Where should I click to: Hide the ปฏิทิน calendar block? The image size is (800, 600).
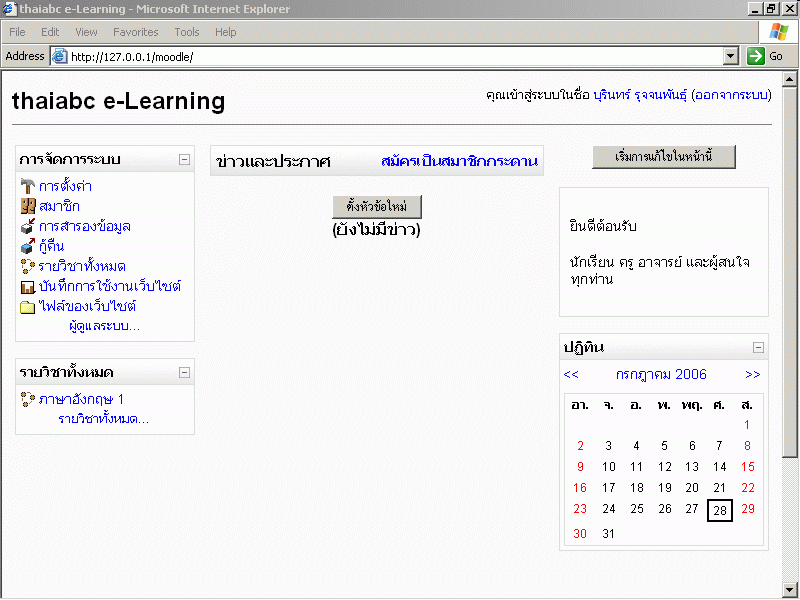(758, 347)
